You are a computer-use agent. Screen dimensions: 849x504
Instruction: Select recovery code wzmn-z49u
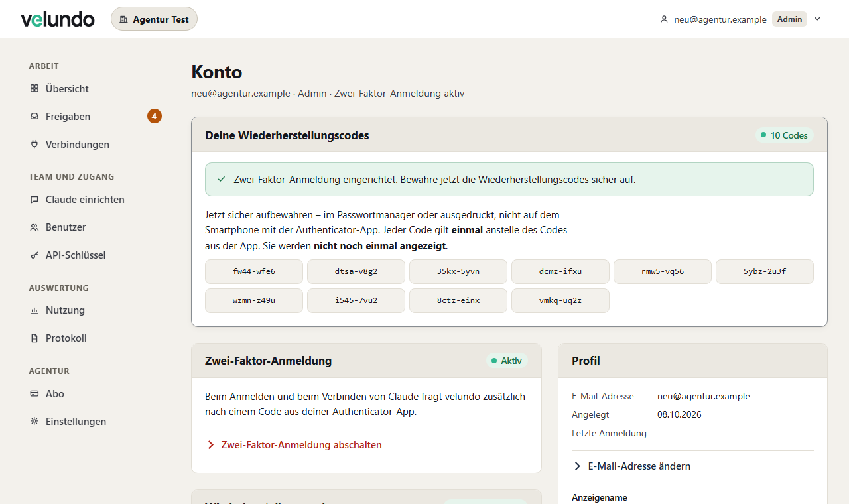coord(254,300)
